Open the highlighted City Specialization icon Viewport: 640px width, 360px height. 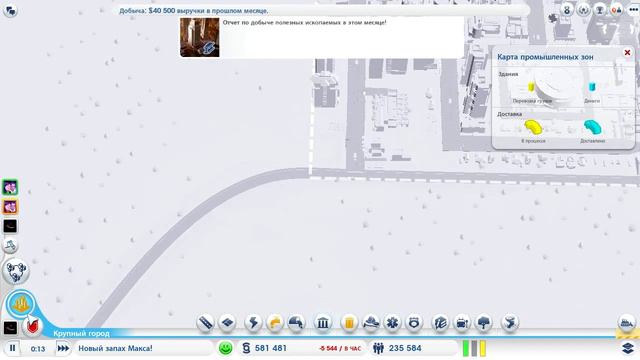click(20, 304)
